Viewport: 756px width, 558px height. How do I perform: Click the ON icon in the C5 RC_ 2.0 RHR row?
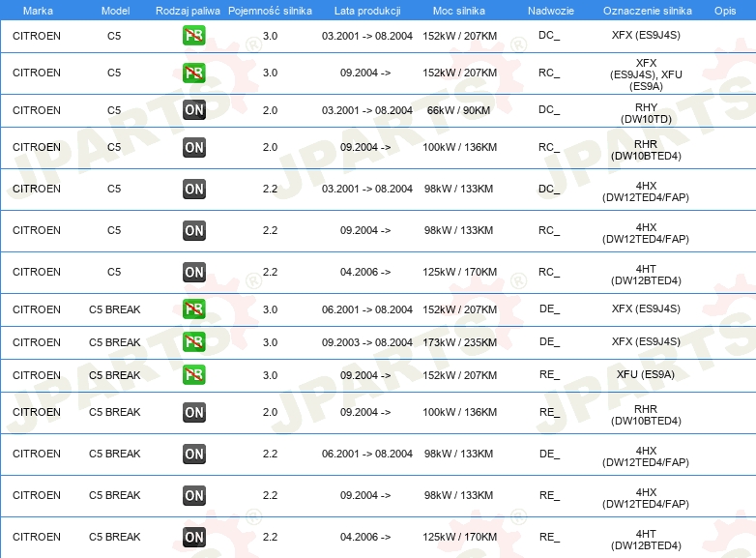193,147
